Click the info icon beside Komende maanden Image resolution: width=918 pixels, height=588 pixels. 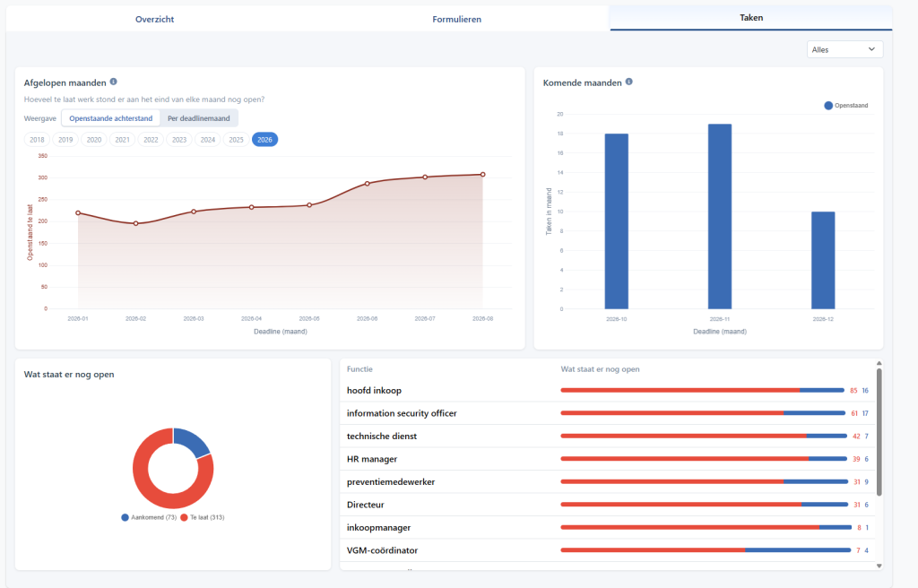coord(628,82)
